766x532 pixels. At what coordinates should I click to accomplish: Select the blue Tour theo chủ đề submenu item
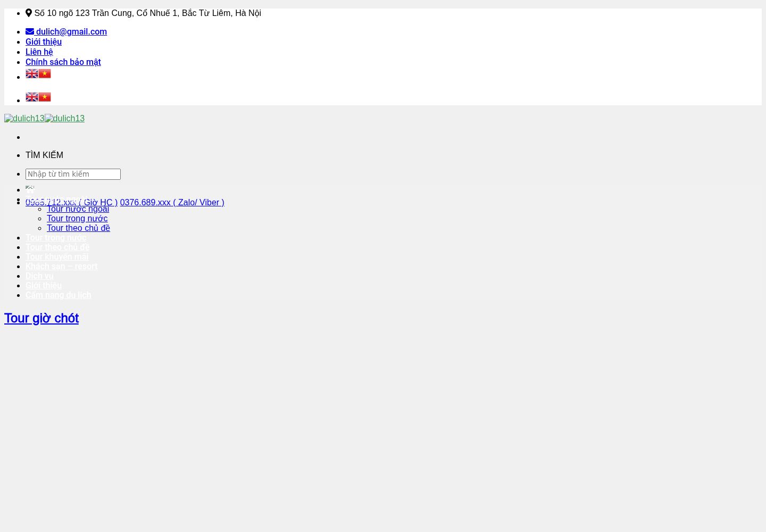click(x=78, y=228)
